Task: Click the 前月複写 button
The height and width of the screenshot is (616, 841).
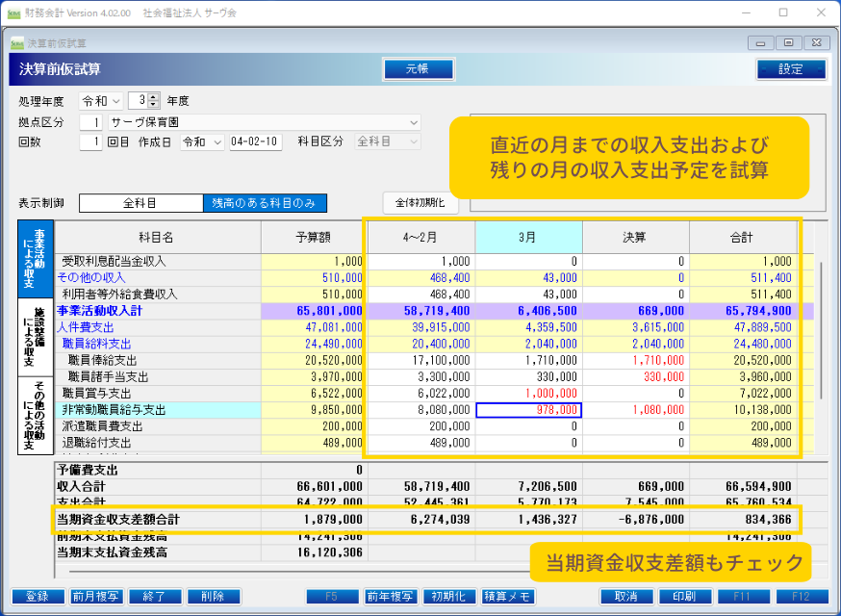Action: click(x=96, y=597)
